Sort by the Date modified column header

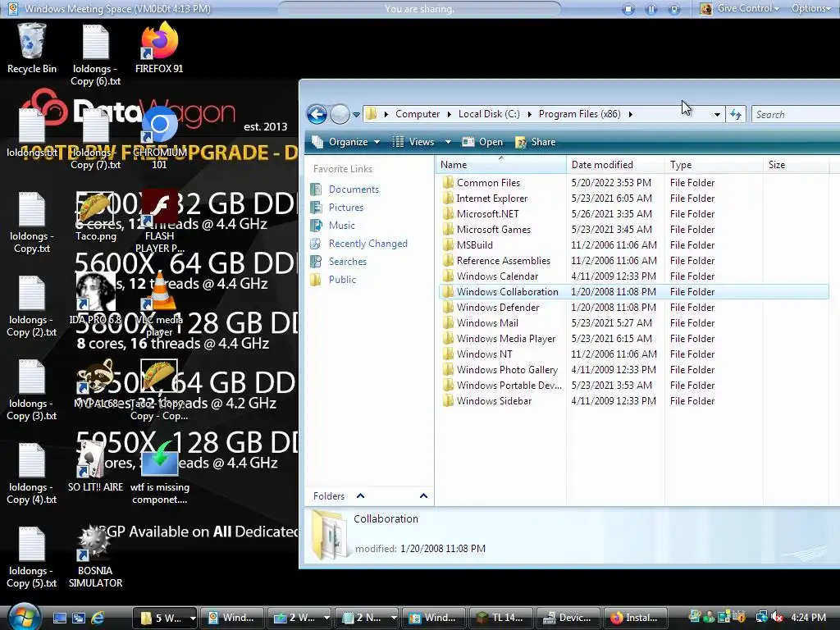click(x=615, y=165)
